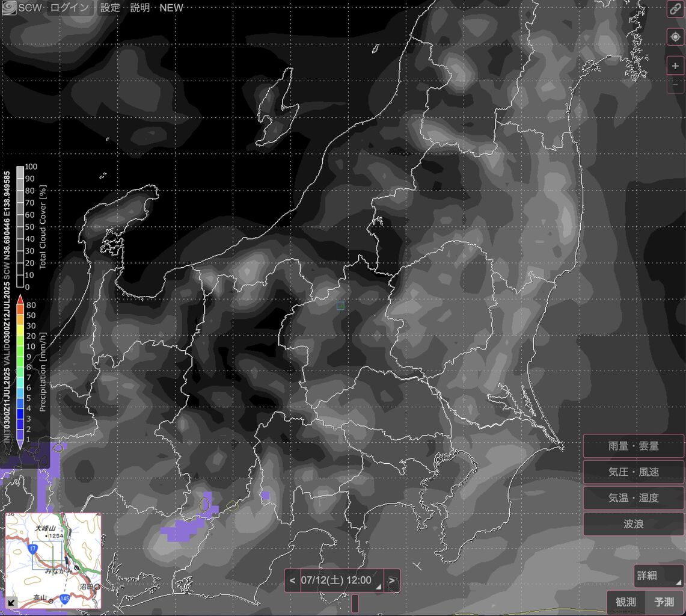Click the 高山 label in mini map
Screen dimensions: 686x616
40,598
